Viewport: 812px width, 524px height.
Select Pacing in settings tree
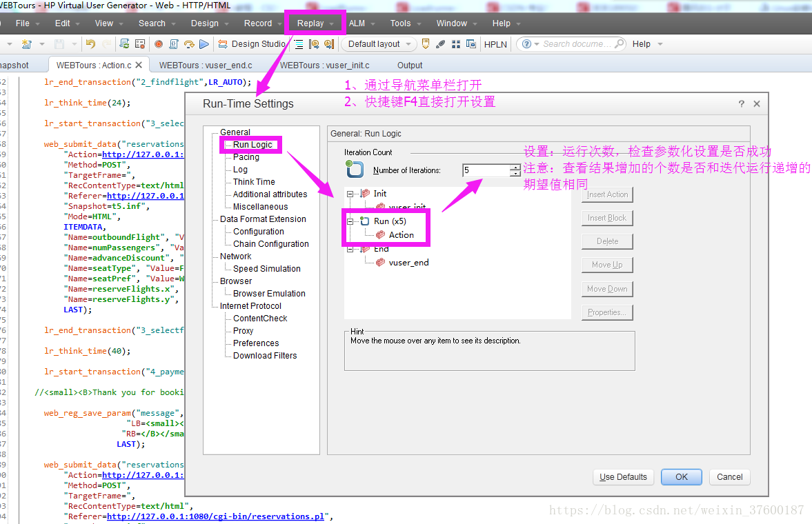246,157
